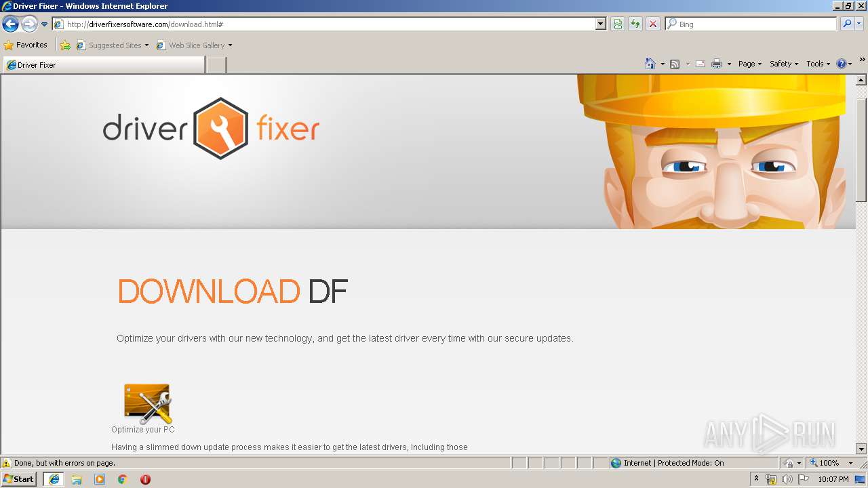Screen dimensions: 868x488
Task: Show hidden system tray icons
Action: click(x=757, y=479)
